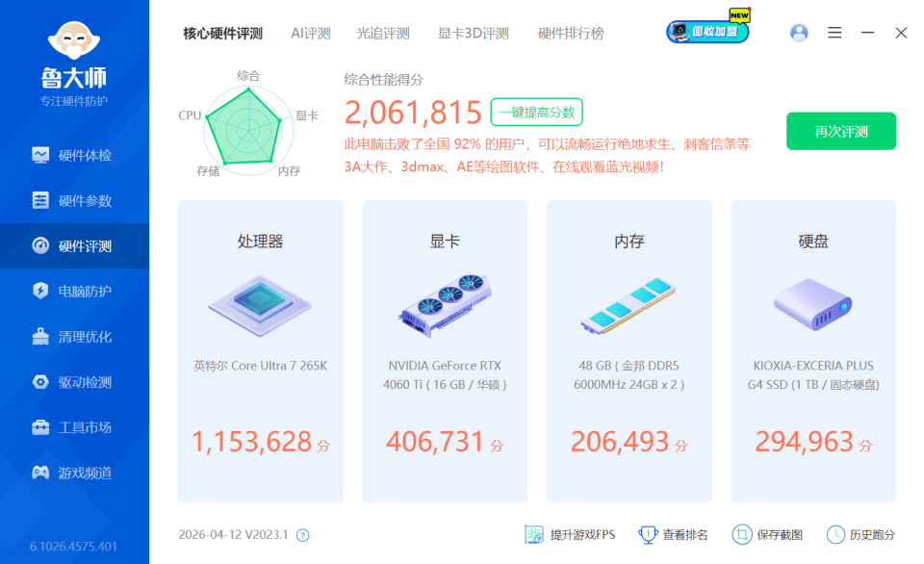This screenshot has width=924, height=564.
Task: Click the help question mark beside the version date
Action: click(301, 534)
